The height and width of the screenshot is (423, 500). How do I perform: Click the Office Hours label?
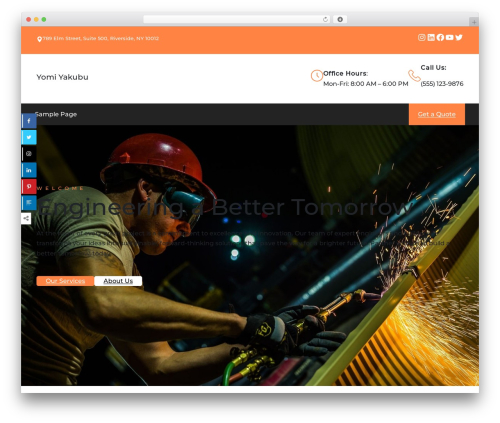345,73
